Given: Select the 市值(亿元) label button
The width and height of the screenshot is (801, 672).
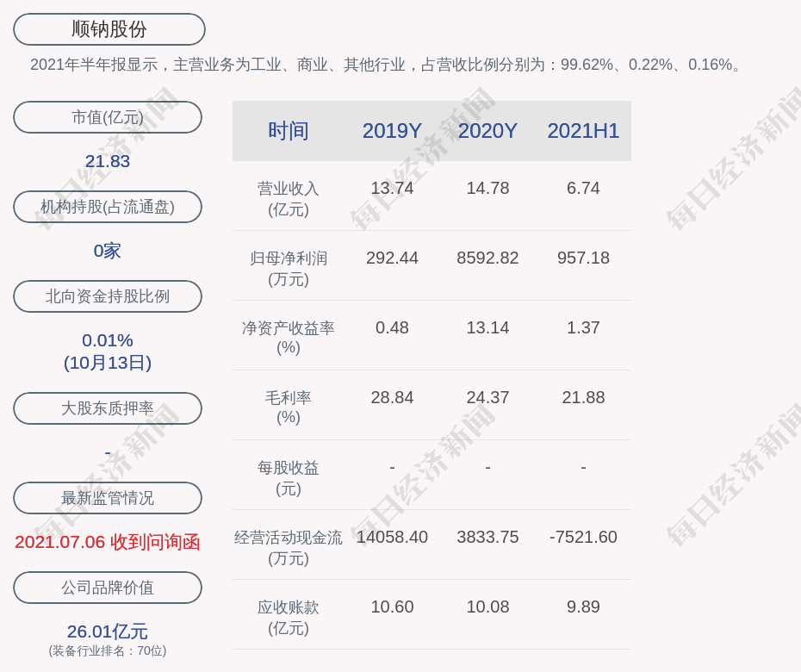Looking at the screenshot, I should coord(108,117).
